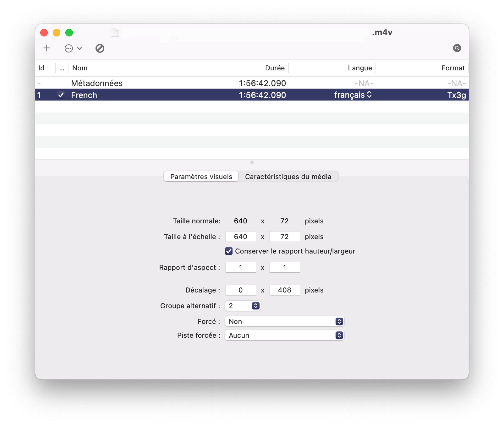Click the search magnifier icon in the toolbar
This screenshot has height=426, width=504.
pyautogui.click(x=457, y=48)
